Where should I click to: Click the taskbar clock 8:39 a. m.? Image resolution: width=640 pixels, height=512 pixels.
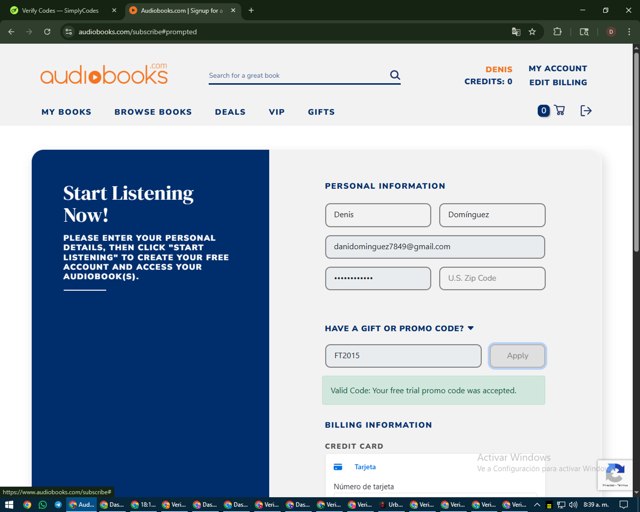pyautogui.click(x=596, y=505)
